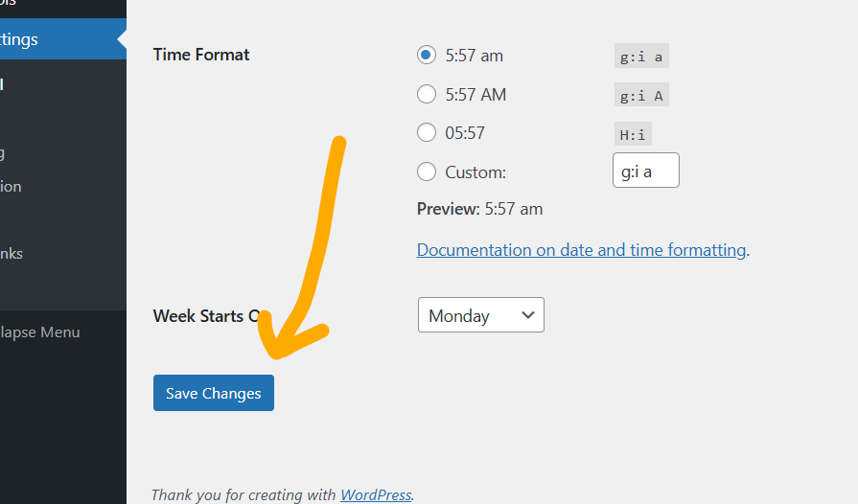The width and height of the screenshot is (858, 504).
Task: Enable the Custom time format option
Action: [x=427, y=172]
